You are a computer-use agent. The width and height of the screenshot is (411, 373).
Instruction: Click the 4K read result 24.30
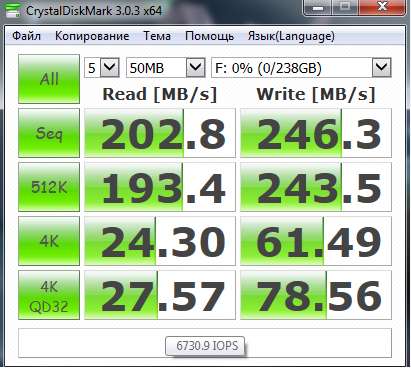pyautogui.click(x=160, y=241)
